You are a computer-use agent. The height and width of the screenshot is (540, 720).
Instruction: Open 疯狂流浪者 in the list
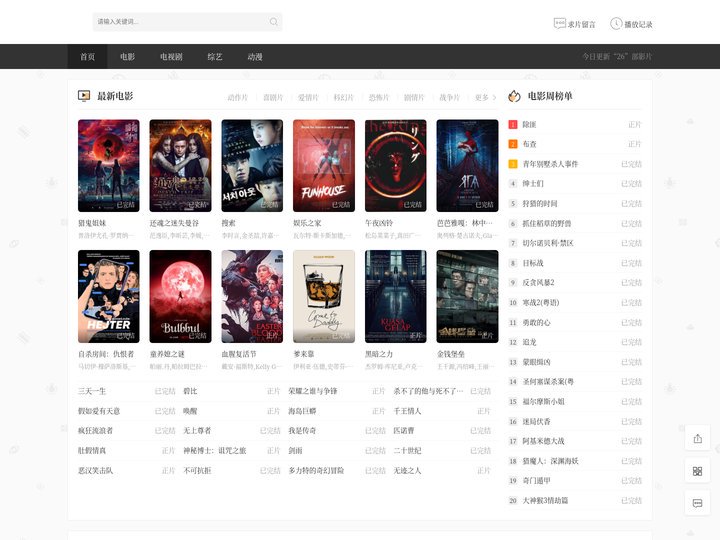click(96, 431)
